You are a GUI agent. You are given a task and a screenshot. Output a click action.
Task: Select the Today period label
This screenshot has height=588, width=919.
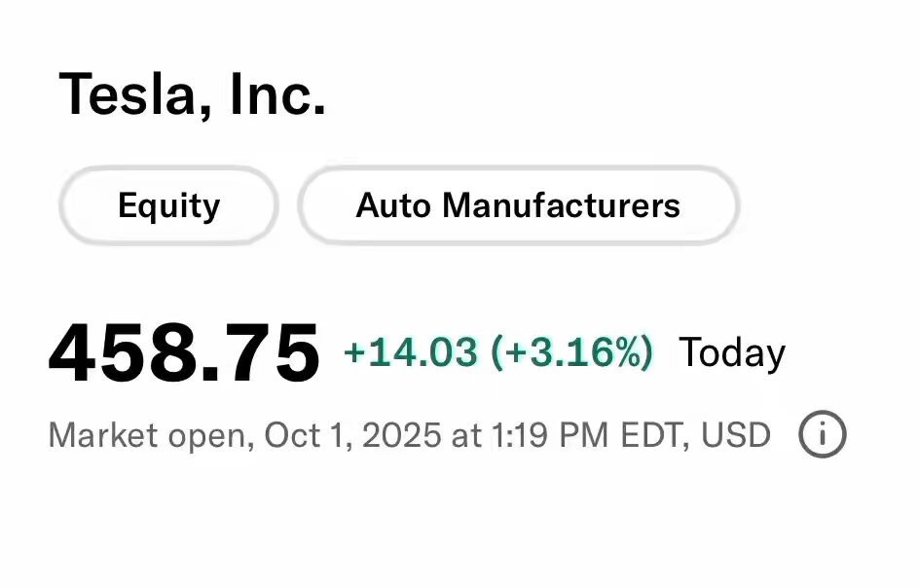732,352
